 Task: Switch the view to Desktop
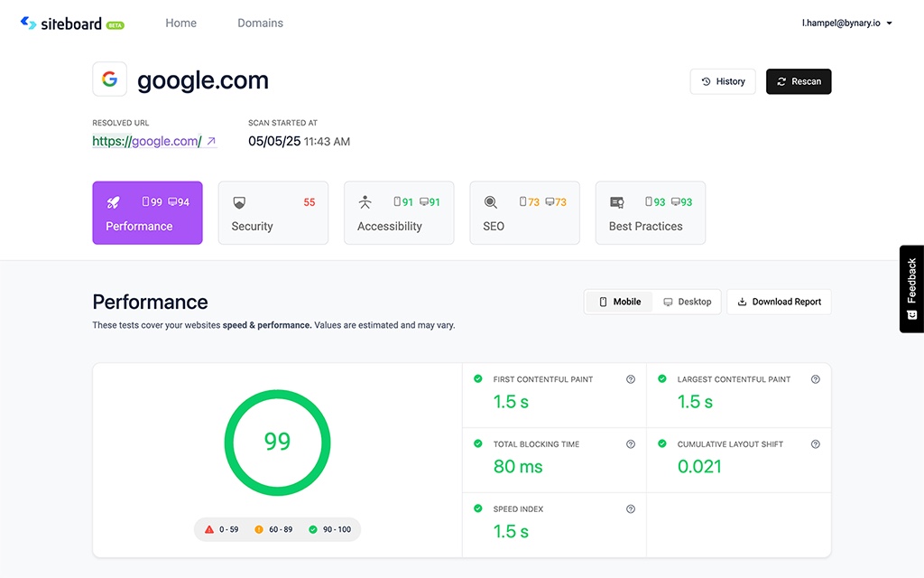coord(687,302)
